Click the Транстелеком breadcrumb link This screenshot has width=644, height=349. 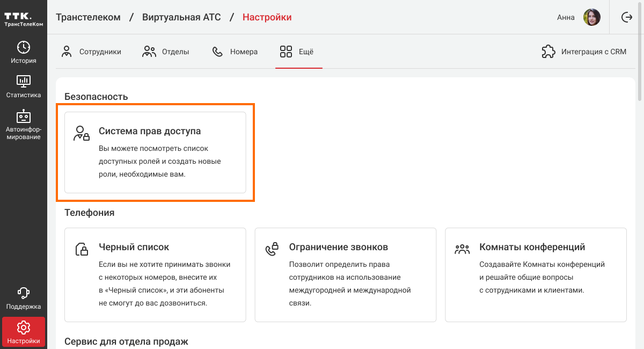88,17
